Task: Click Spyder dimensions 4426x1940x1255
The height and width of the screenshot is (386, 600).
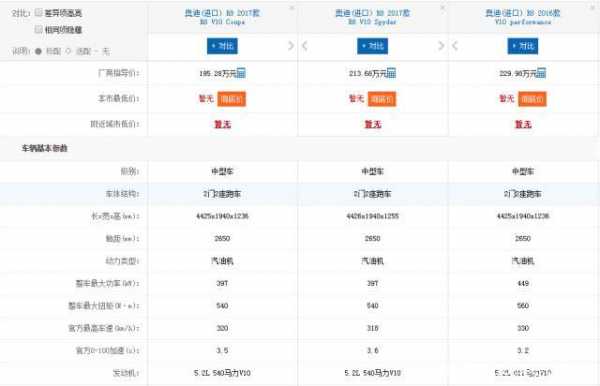Action: 372,216
